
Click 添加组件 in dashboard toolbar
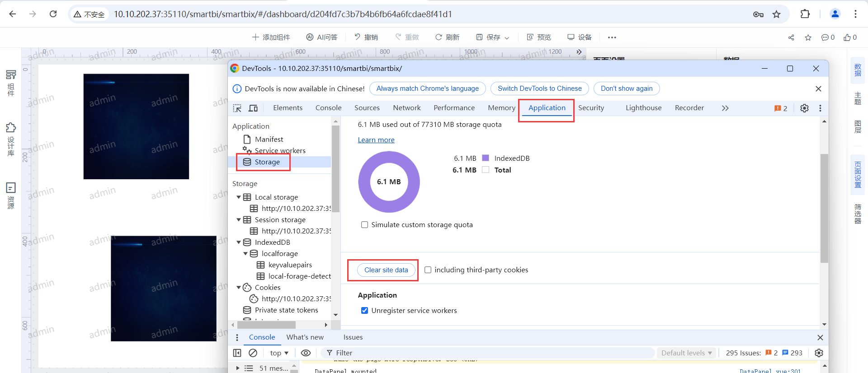(x=271, y=37)
